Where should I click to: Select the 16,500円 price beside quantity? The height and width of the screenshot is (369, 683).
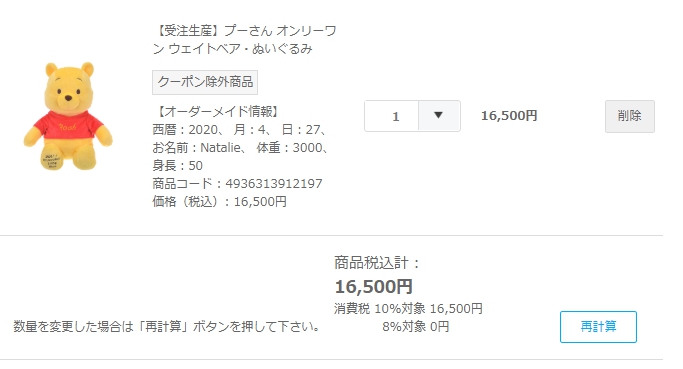click(509, 116)
